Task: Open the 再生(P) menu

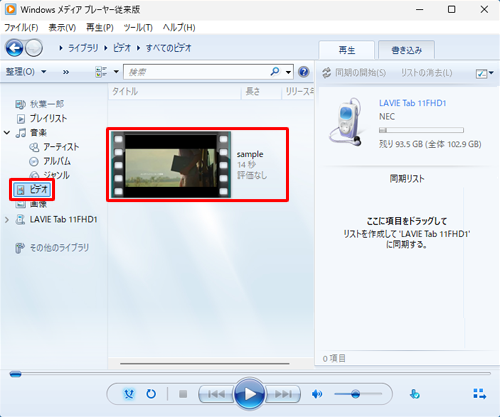Action: [100, 27]
